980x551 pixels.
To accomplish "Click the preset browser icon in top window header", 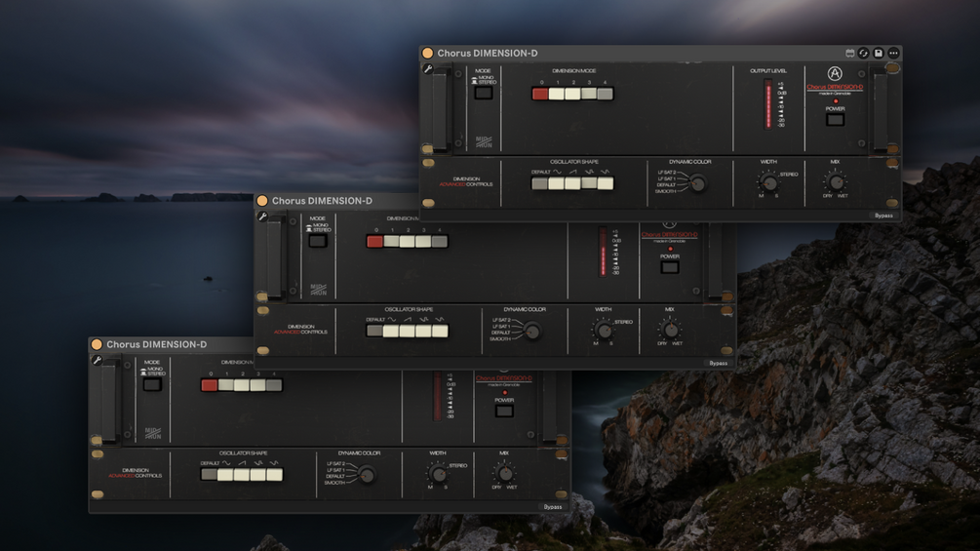I will click(x=850, y=53).
